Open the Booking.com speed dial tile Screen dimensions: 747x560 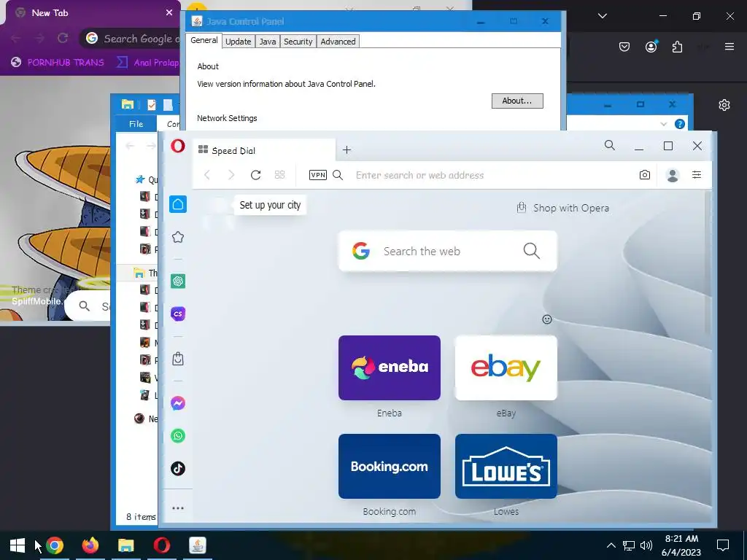pyautogui.click(x=390, y=466)
